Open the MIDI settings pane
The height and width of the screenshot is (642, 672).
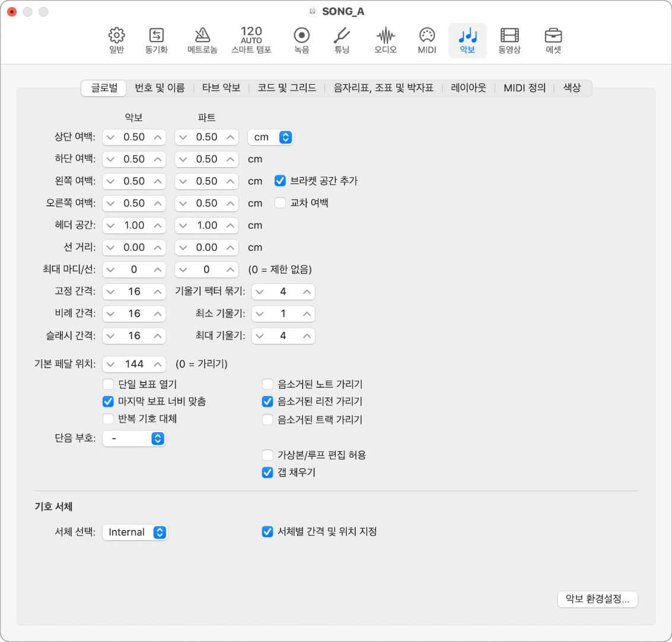tap(427, 40)
